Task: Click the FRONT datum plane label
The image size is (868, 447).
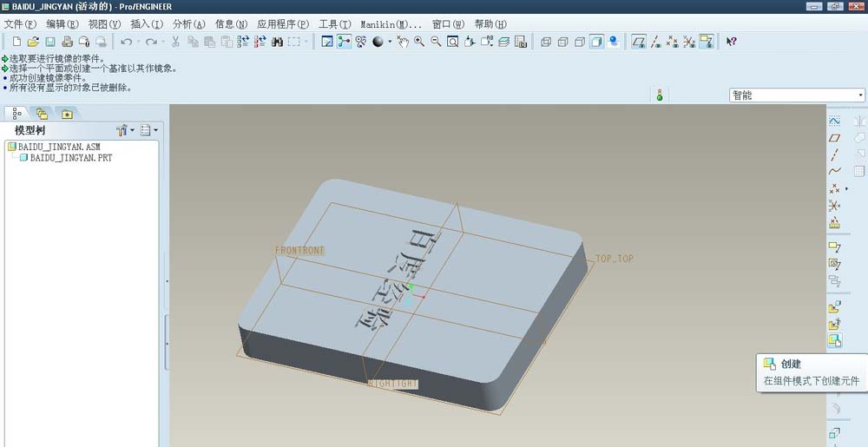Action: pyautogui.click(x=299, y=251)
